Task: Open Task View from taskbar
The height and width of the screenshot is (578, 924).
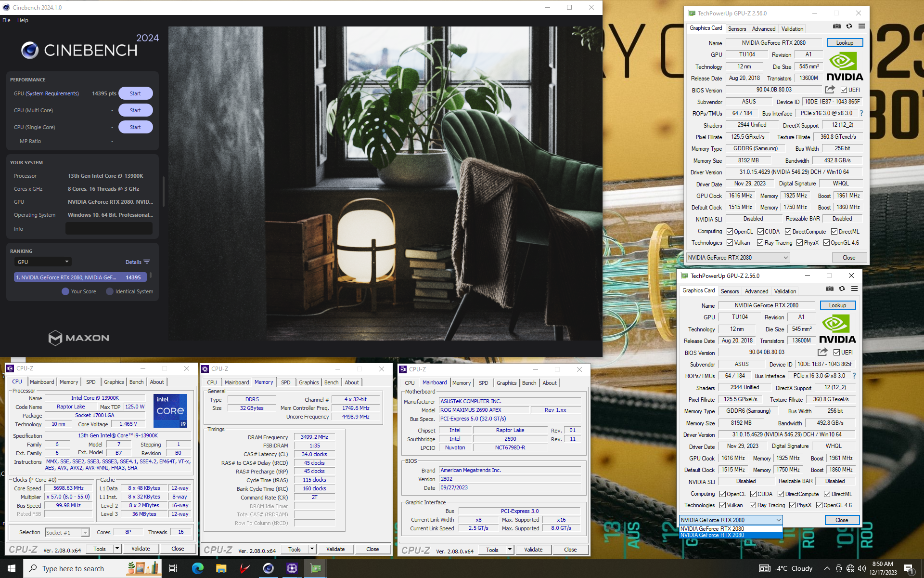Action: 173,568
